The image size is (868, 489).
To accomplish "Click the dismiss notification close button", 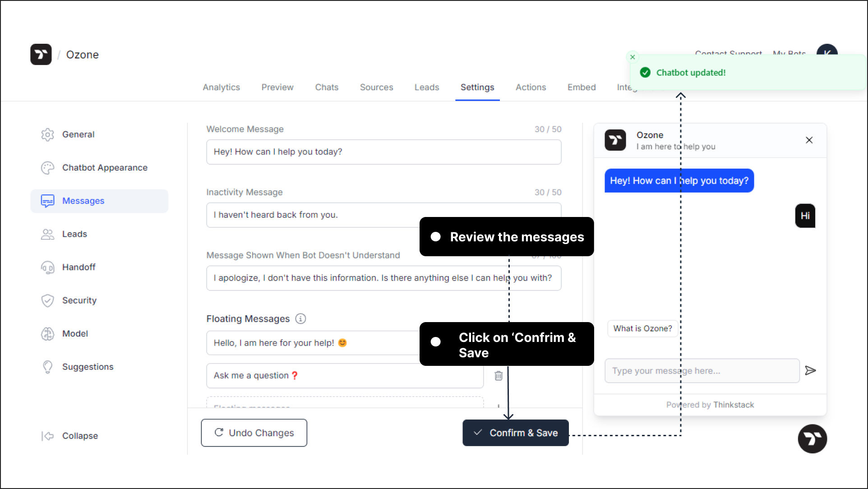I will [632, 57].
